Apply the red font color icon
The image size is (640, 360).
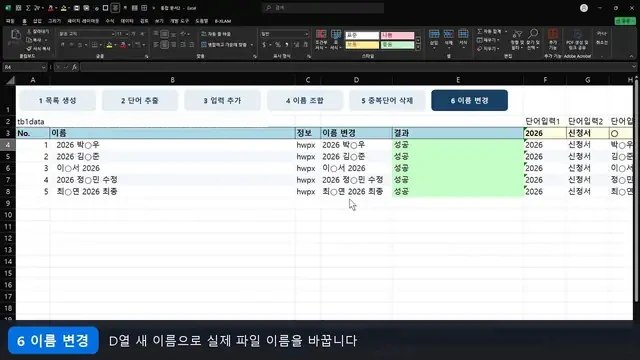point(123,45)
